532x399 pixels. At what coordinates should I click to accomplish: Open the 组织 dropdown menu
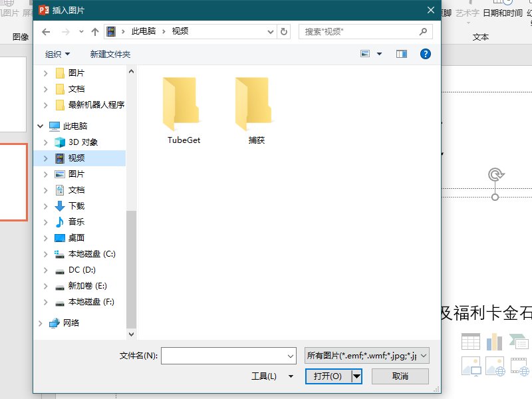(x=52, y=54)
